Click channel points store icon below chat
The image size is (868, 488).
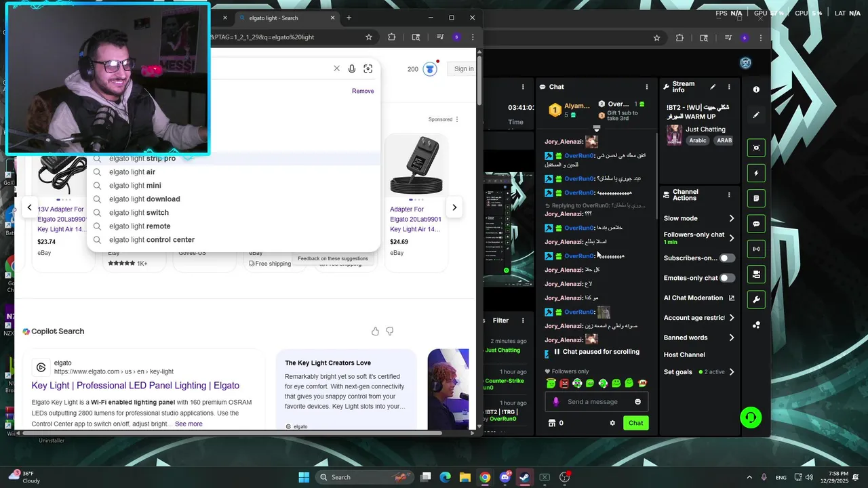tap(551, 423)
